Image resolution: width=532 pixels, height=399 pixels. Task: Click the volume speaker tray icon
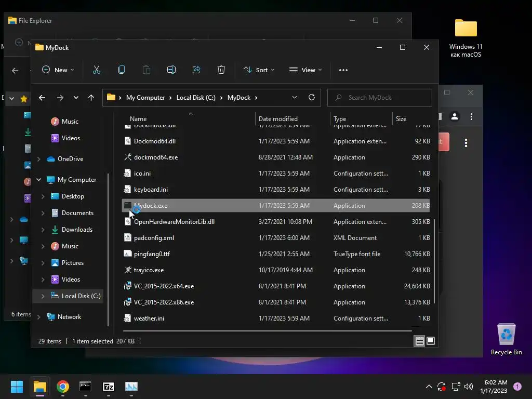[x=469, y=387]
